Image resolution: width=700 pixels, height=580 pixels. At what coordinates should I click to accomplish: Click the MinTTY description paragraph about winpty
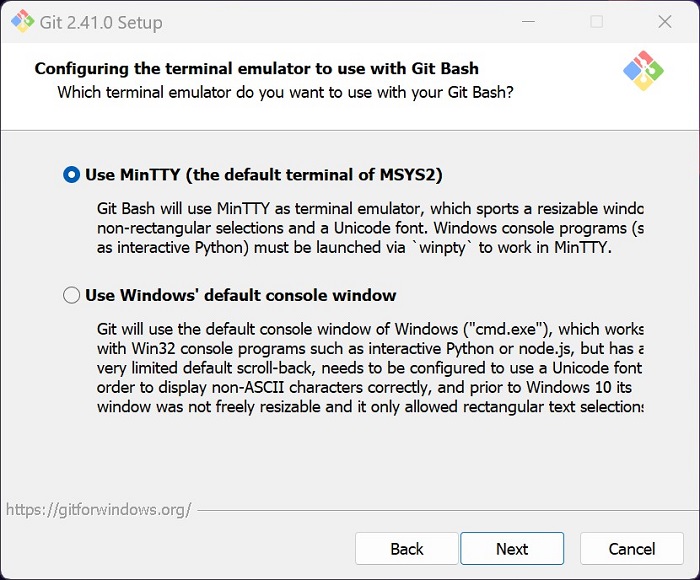pyautogui.click(x=370, y=228)
